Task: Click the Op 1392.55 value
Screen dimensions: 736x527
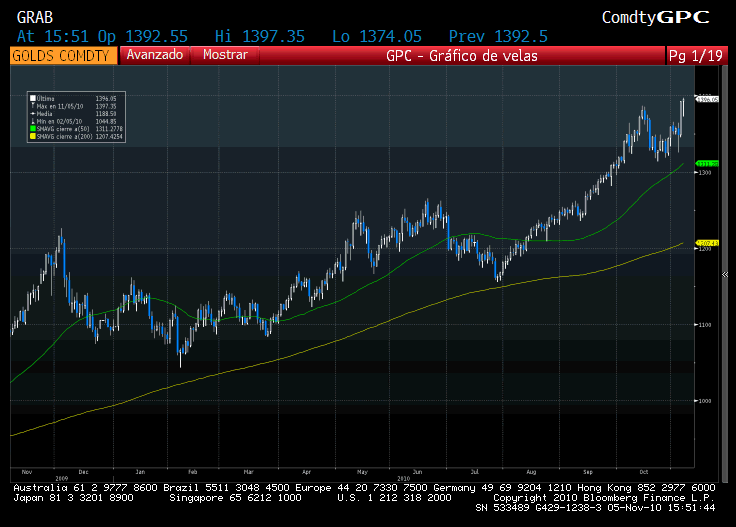Action: (143, 36)
